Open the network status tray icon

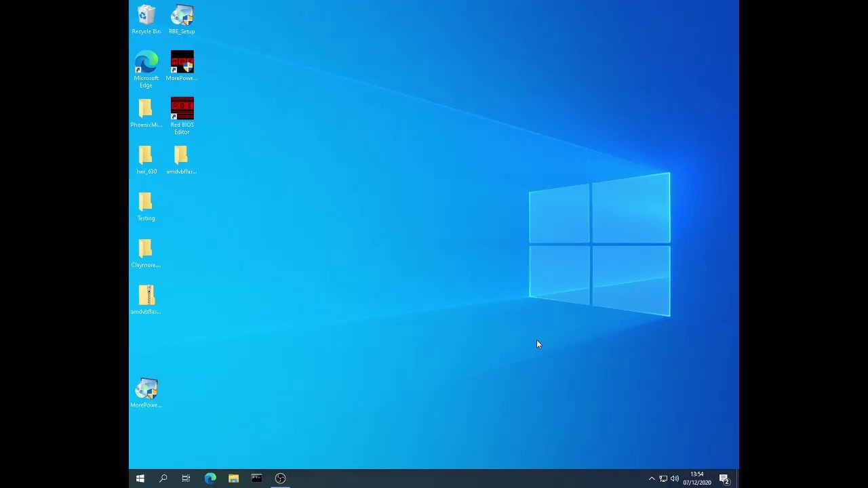click(663, 479)
